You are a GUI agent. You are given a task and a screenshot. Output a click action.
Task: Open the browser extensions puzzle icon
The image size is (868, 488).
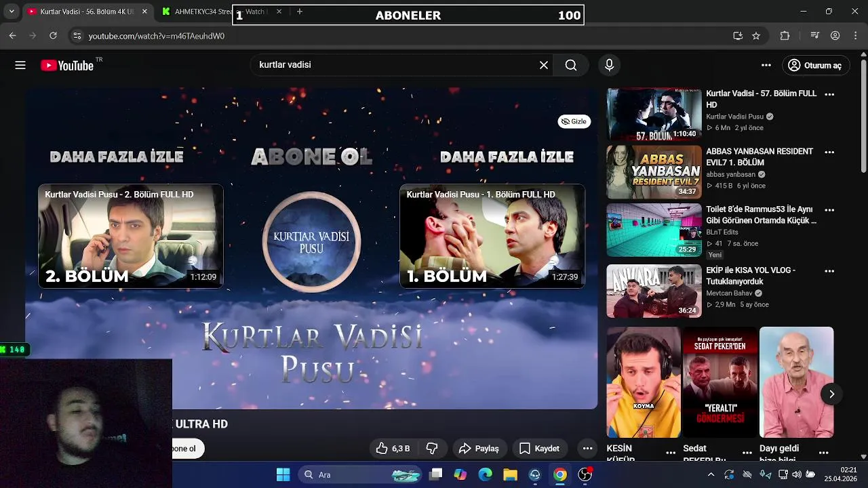785,36
